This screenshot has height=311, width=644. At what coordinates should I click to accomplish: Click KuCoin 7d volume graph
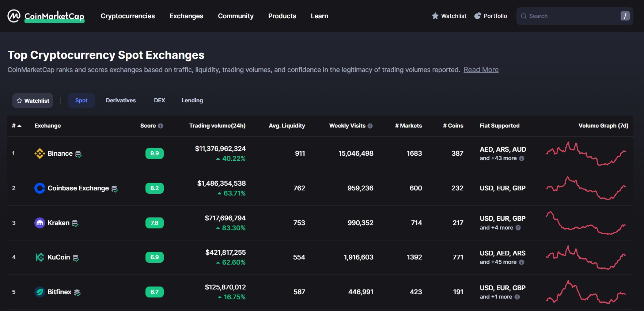(x=586, y=257)
